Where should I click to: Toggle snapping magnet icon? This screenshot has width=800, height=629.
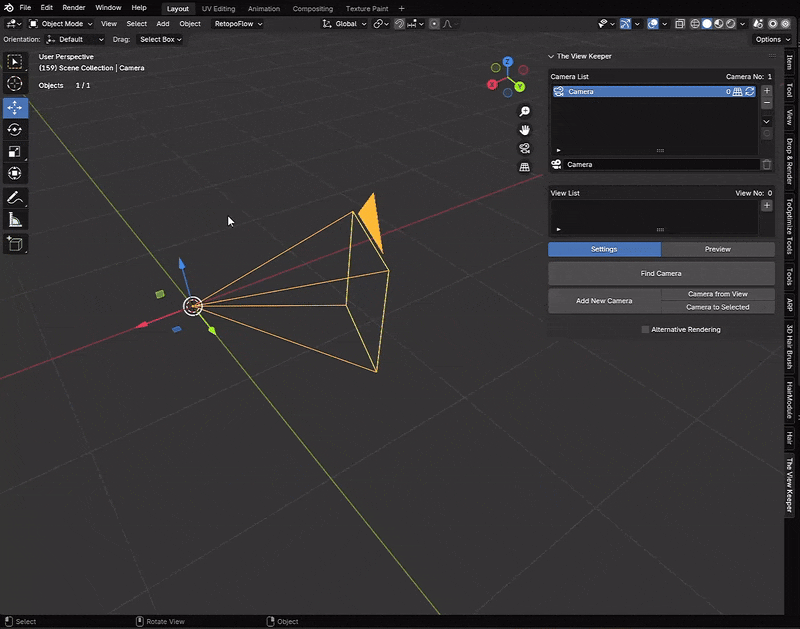coord(399,23)
